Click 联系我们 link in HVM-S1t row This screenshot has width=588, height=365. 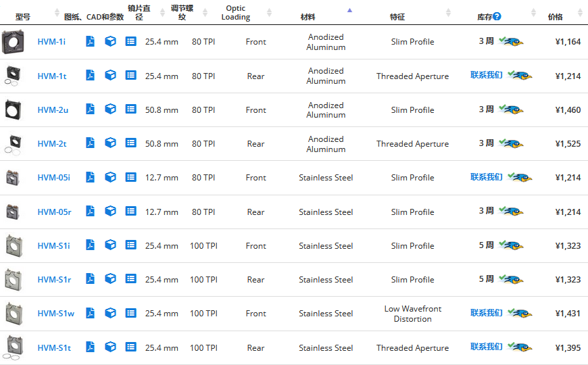pyautogui.click(x=487, y=346)
